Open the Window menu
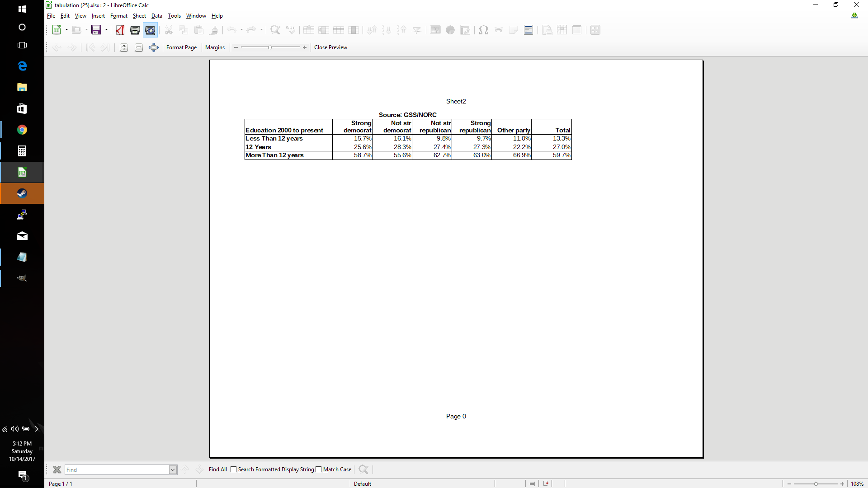Viewport: 868px width, 488px height. [x=196, y=16]
